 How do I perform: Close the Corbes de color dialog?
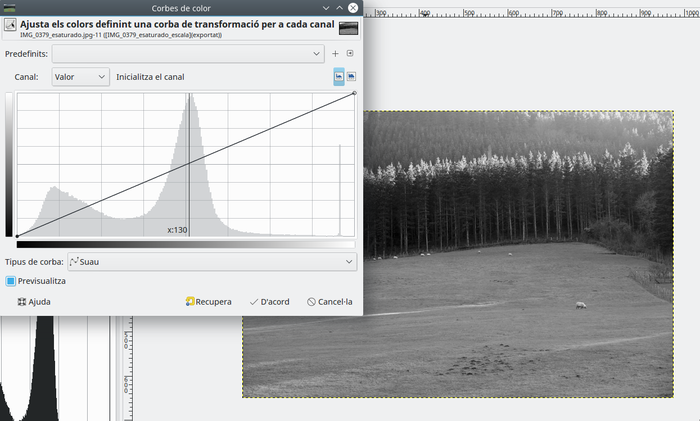coord(353,8)
